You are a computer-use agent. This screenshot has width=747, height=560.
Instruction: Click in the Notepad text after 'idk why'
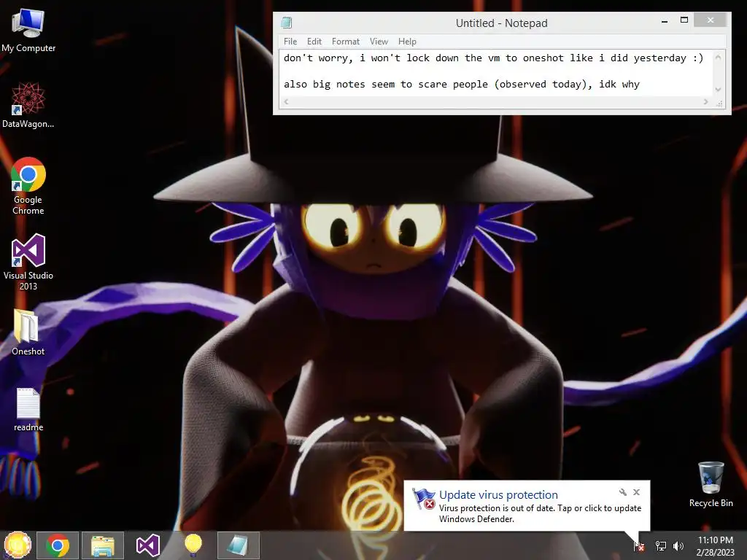[x=642, y=85]
